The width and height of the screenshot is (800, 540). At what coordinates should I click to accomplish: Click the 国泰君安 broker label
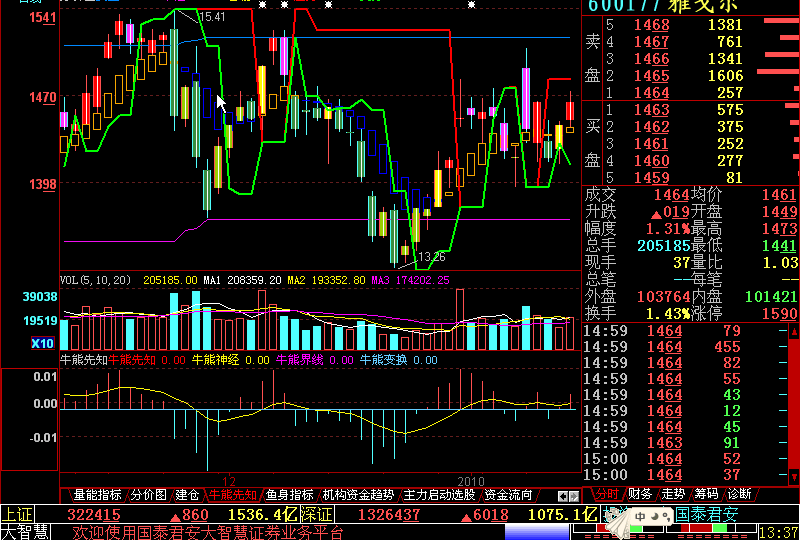coord(707,514)
